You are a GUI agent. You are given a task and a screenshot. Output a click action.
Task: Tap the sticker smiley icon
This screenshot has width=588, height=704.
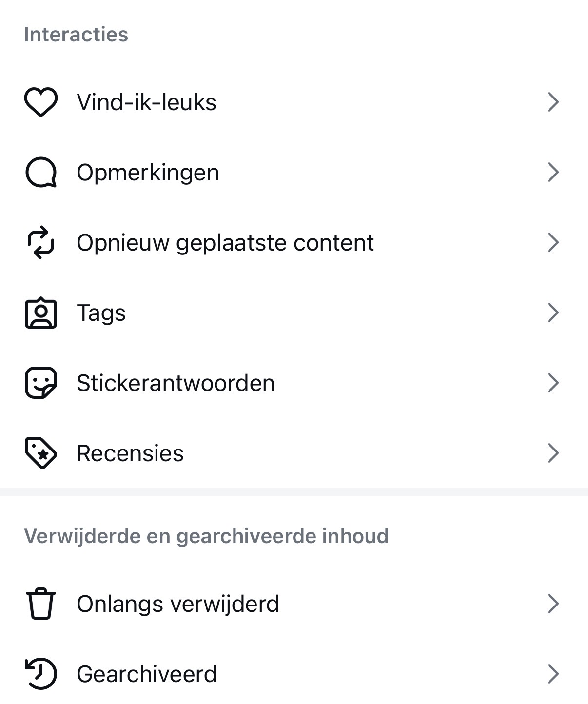click(41, 383)
